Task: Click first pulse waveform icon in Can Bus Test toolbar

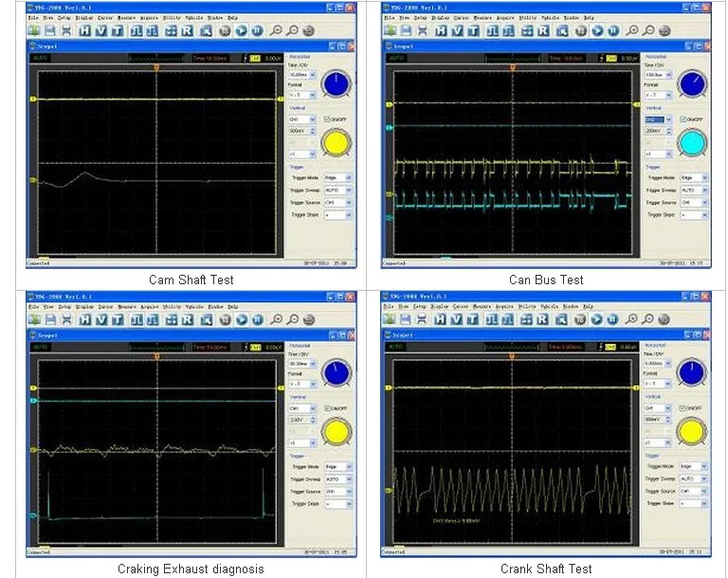Action: 492,30
